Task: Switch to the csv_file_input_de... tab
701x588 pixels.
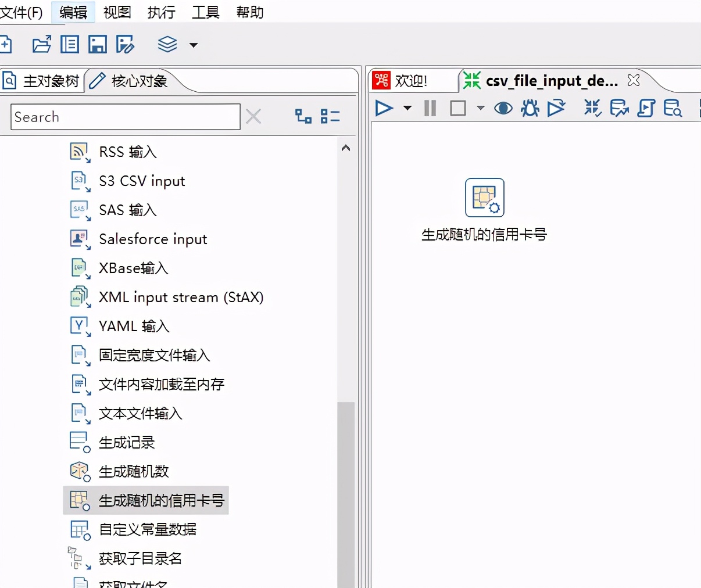Action: [552, 81]
